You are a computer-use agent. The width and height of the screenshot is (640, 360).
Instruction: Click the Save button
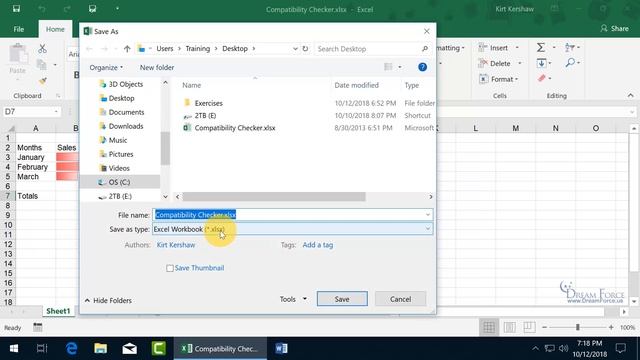(342, 299)
